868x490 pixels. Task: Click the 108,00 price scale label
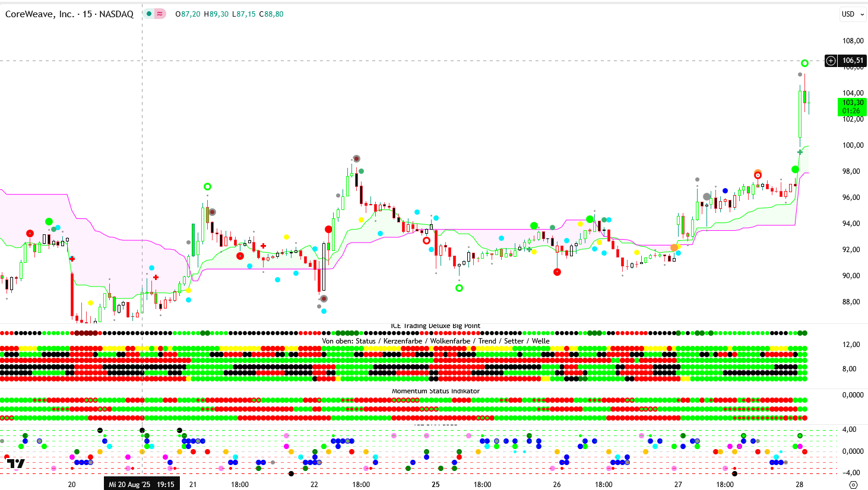853,41
